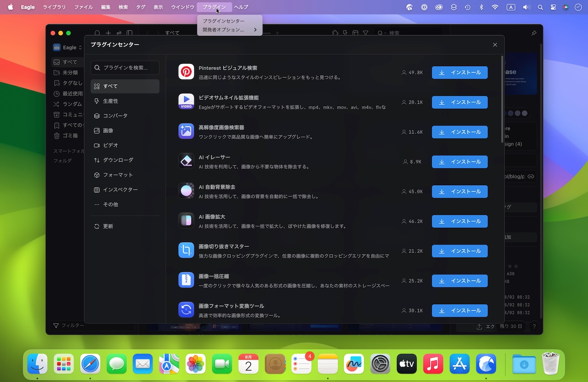This screenshot has width=588, height=382.
Task: Open the Eagle app icon in the Dock
Action: (486, 364)
